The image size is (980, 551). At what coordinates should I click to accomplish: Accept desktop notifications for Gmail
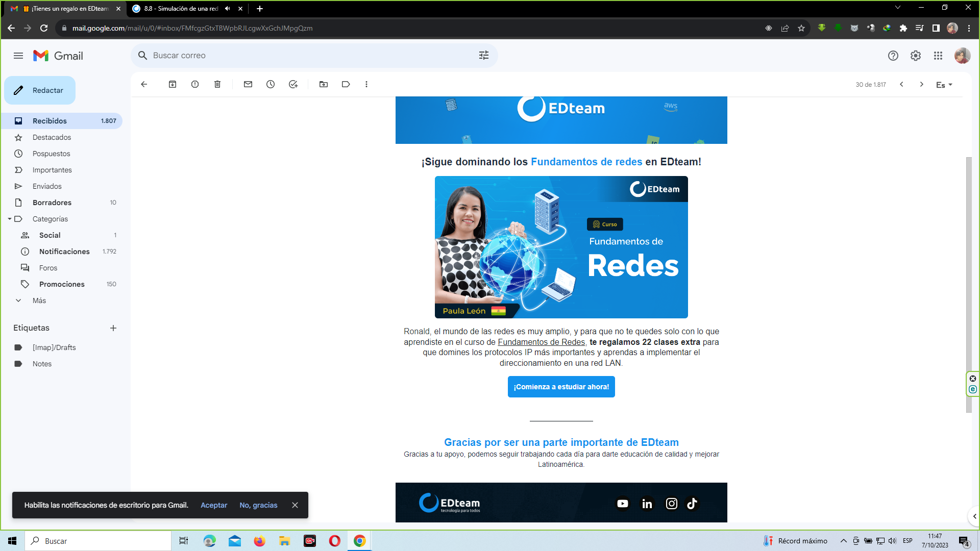[214, 505]
